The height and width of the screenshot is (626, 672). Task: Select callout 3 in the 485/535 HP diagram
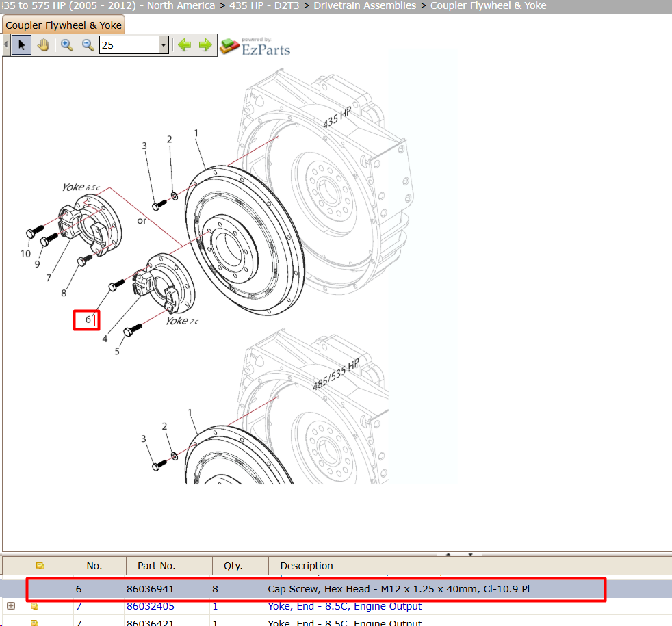(x=144, y=439)
